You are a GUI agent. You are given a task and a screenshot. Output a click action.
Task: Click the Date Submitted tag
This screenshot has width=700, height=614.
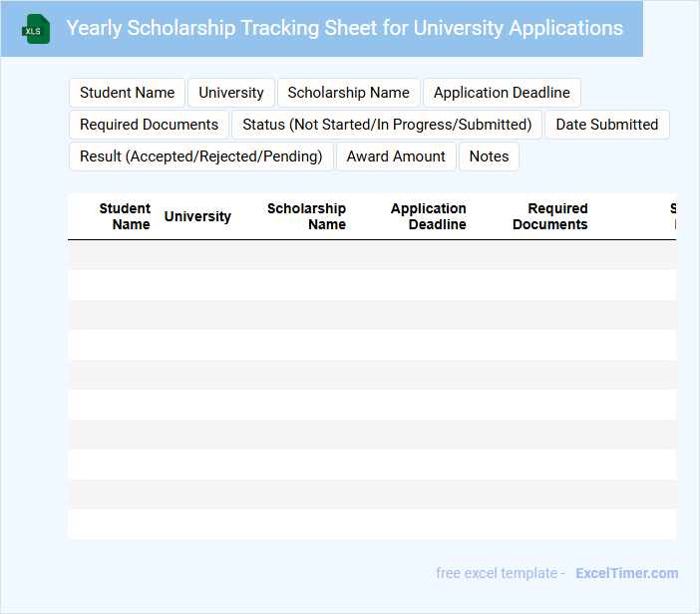tap(606, 125)
